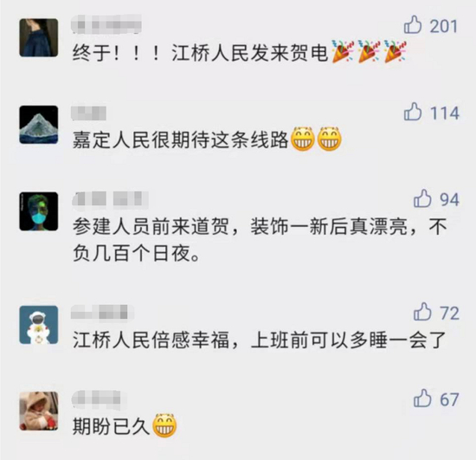476x460 pixels.
Task: Tap thumbs-up on the 114-like comment
Action: pos(413,112)
